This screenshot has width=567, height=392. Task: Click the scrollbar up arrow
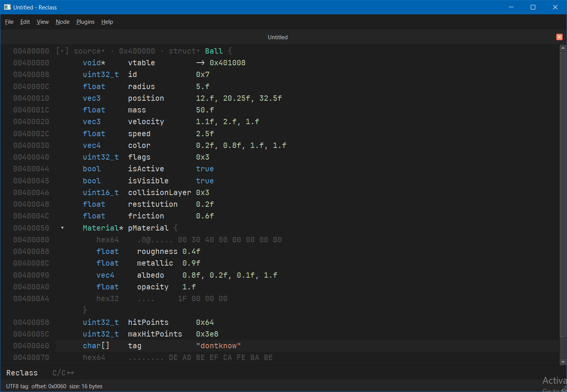[x=563, y=48]
